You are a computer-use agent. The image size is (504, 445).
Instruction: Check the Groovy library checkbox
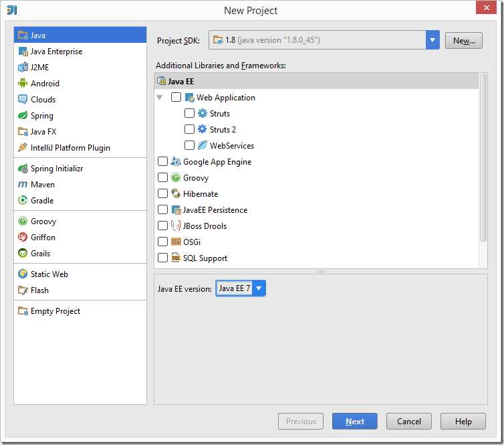tap(162, 177)
